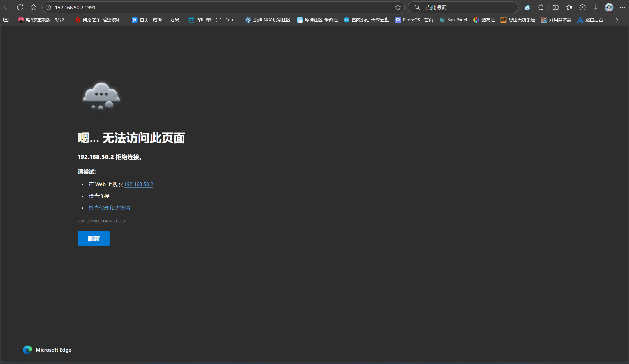
Task: Open browser History
Action: 582,7
